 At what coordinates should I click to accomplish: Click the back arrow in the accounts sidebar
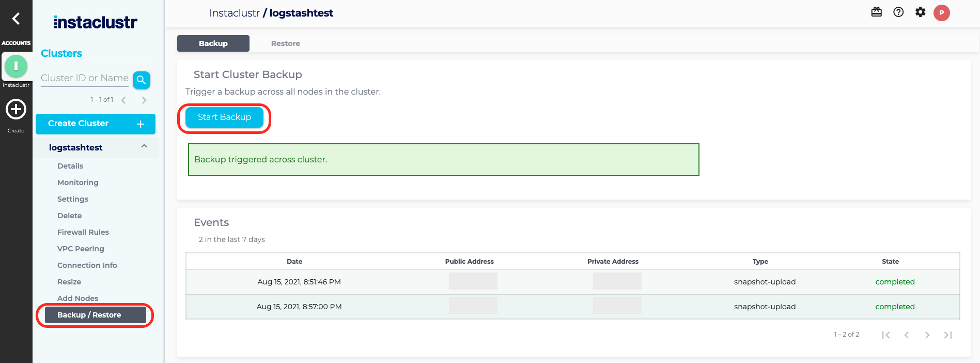16,19
